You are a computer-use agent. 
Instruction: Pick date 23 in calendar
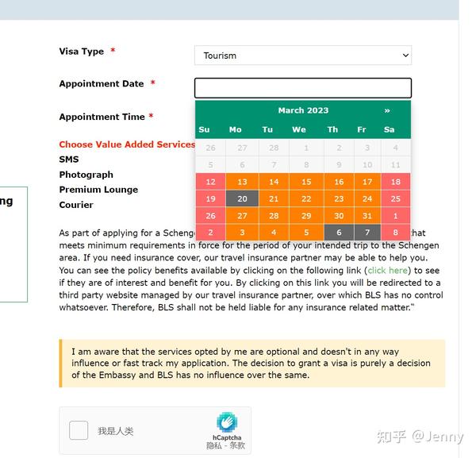click(x=339, y=198)
